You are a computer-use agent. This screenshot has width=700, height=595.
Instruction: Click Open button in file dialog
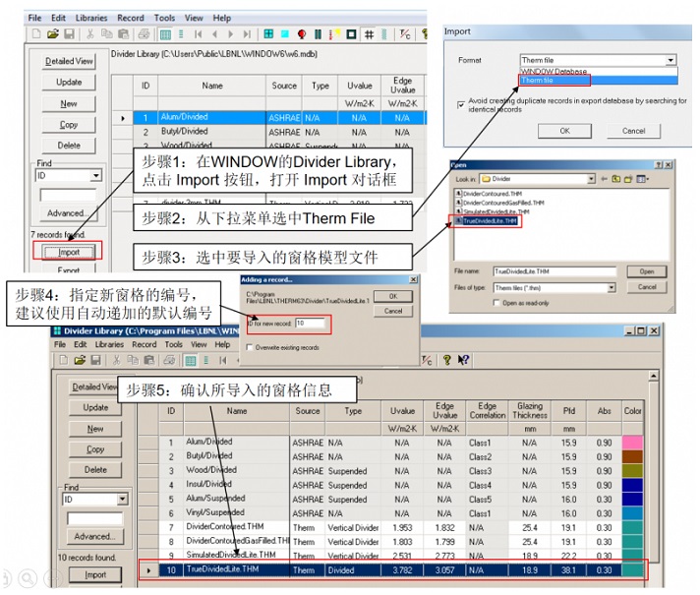(646, 271)
